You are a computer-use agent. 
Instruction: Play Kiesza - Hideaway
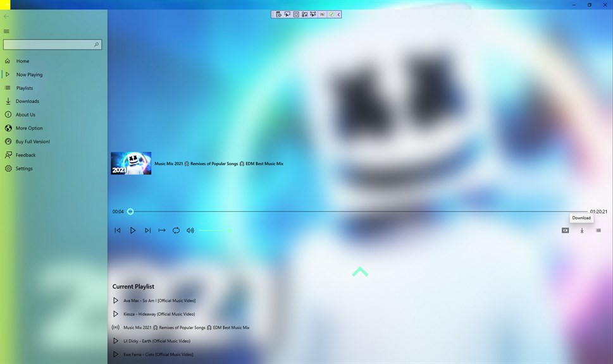tap(116, 314)
